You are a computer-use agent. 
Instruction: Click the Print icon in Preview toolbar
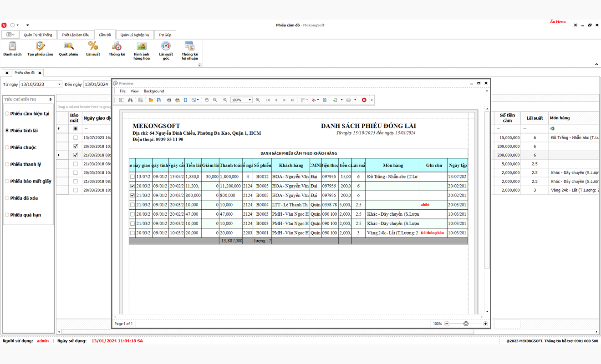tap(169, 100)
